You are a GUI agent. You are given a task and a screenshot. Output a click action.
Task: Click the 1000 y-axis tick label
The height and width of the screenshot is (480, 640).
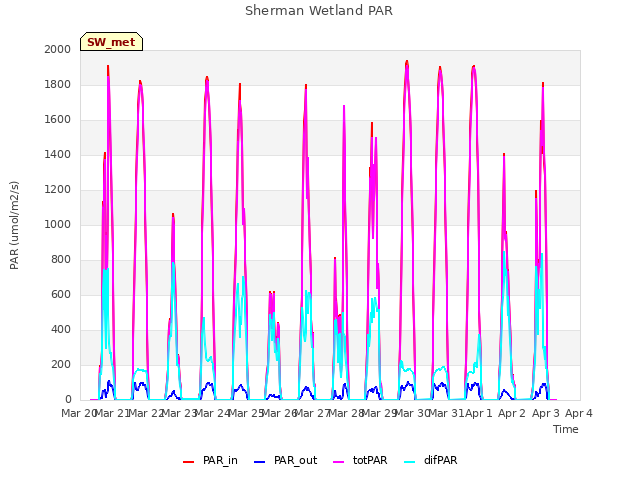click(58, 224)
